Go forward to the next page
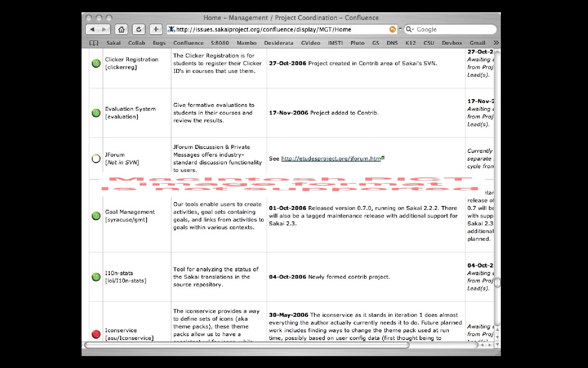588x368 pixels. pos(104,29)
